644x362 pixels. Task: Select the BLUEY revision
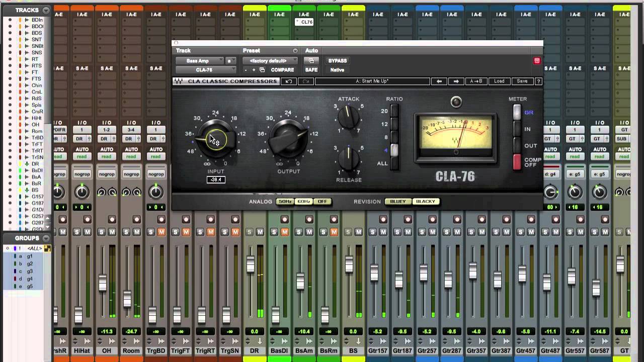click(398, 202)
